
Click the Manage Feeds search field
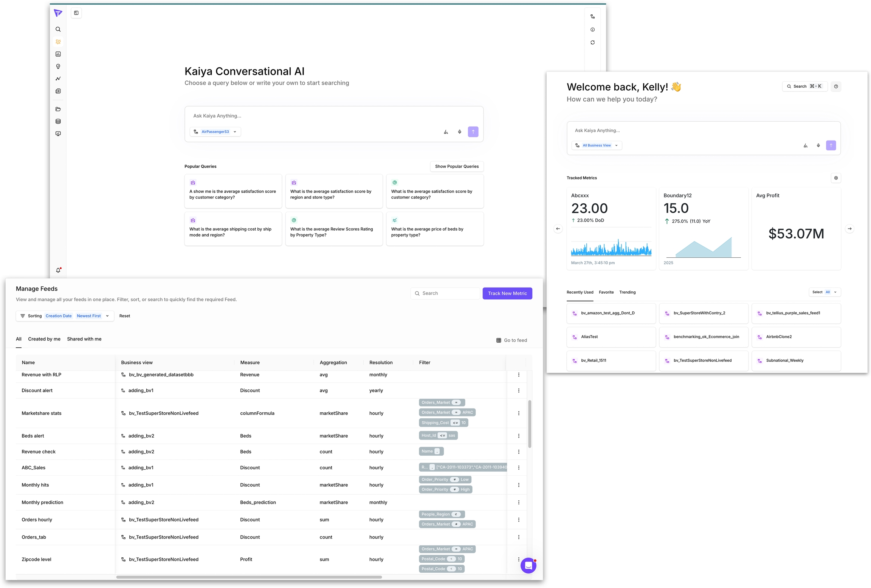point(445,293)
